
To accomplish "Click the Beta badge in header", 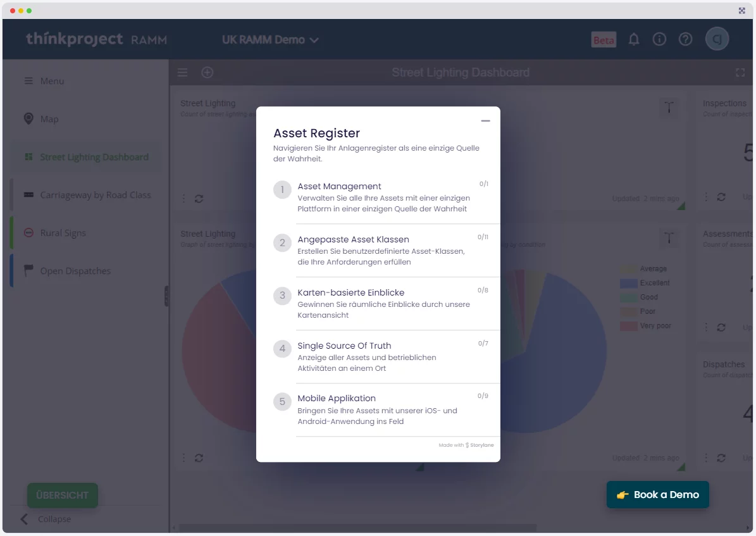I will [604, 40].
